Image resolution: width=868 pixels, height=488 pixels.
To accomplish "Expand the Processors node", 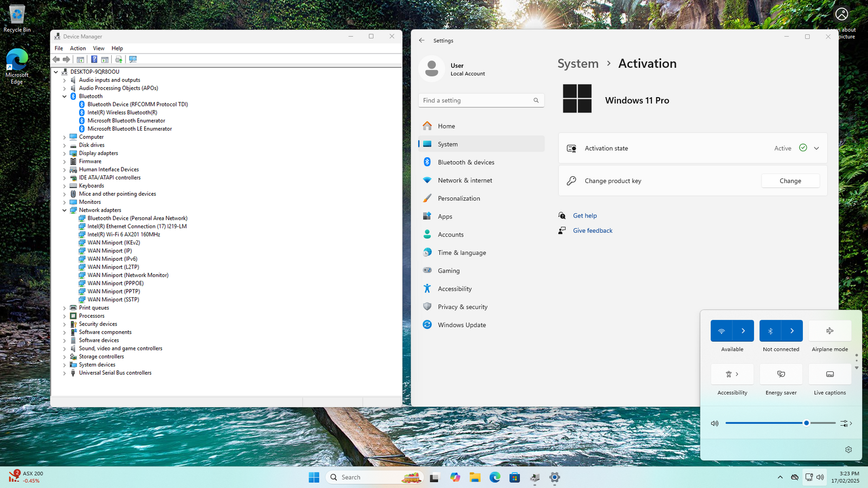I will point(65,316).
